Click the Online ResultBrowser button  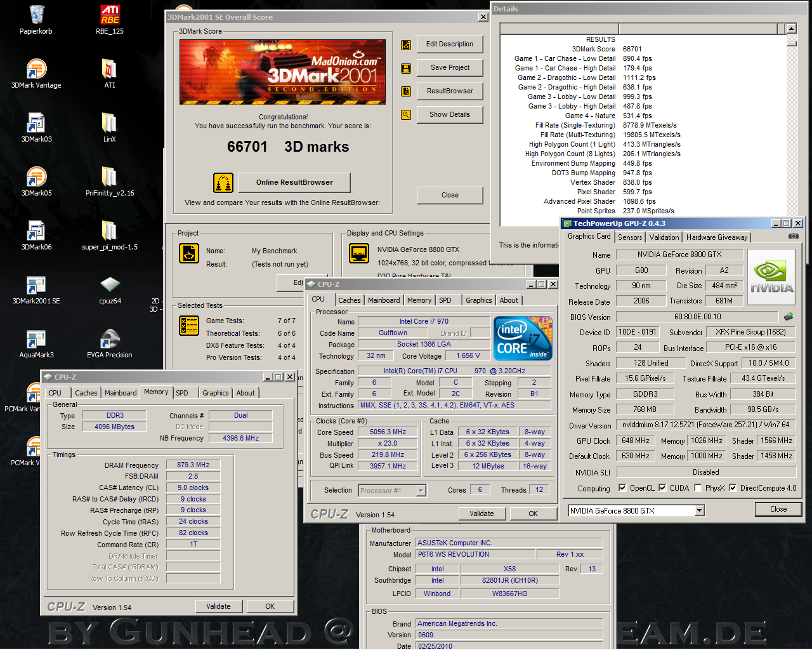click(x=294, y=183)
